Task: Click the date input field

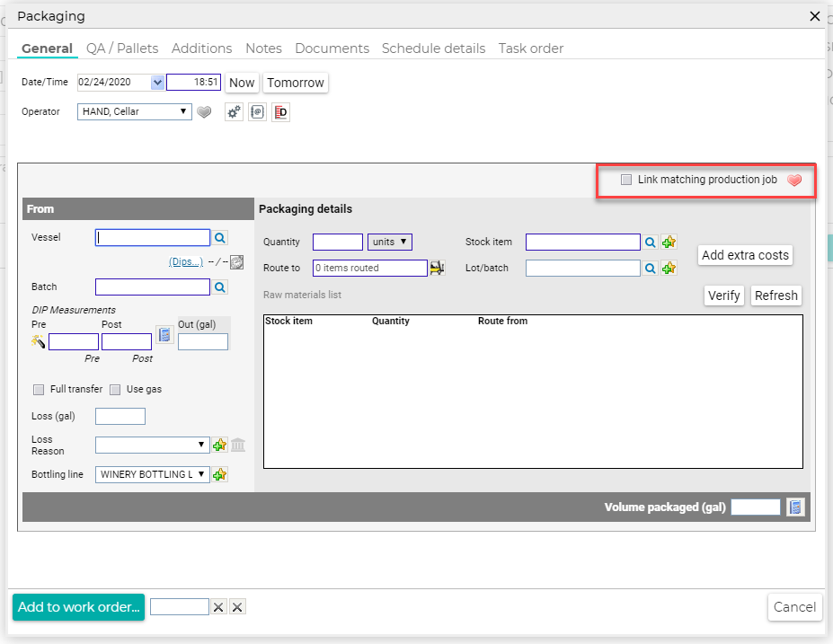Action: pos(114,83)
